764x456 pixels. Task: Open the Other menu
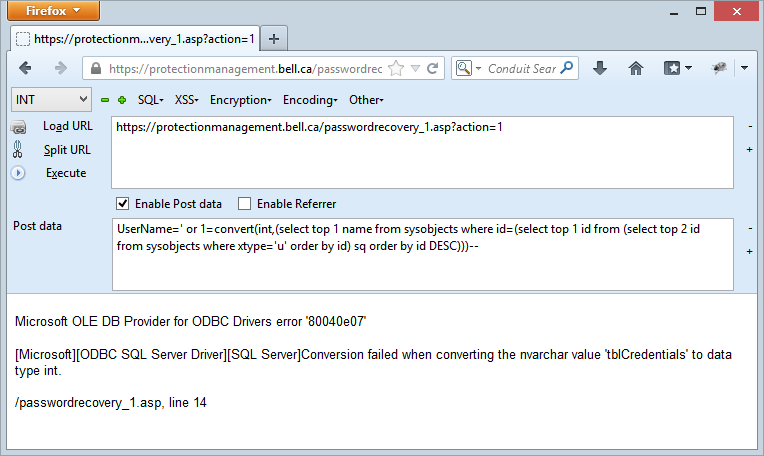click(x=366, y=100)
